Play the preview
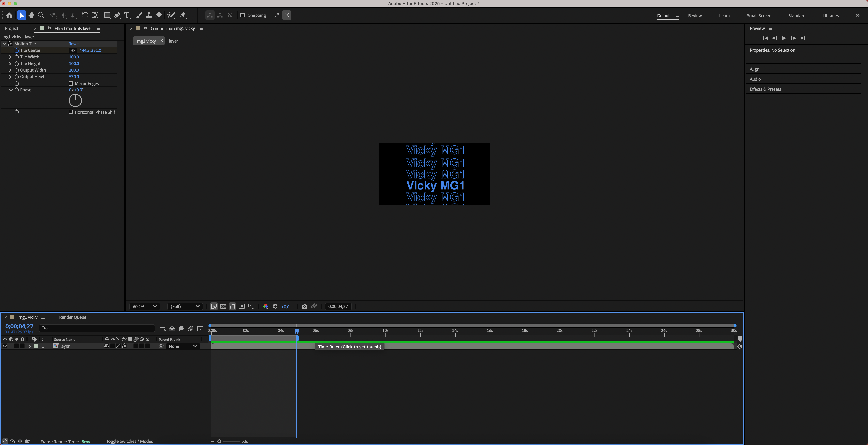Screen dimensions: 868x445 [784, 38]
